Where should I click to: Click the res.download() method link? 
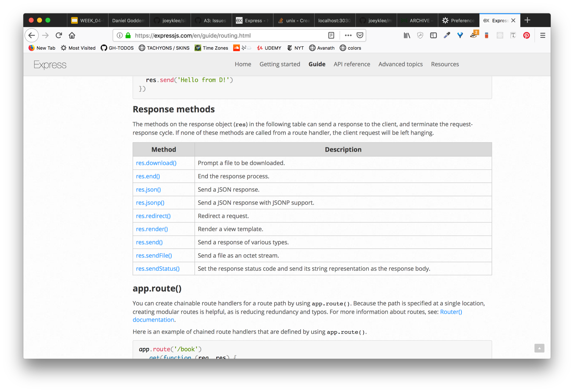[156, 163]
